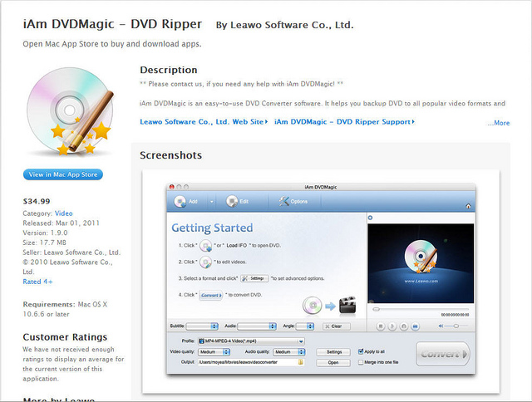Open the Subtitle dropdown
The height and width of the screenshot is (402, 532).
click(x=202, y=326)
